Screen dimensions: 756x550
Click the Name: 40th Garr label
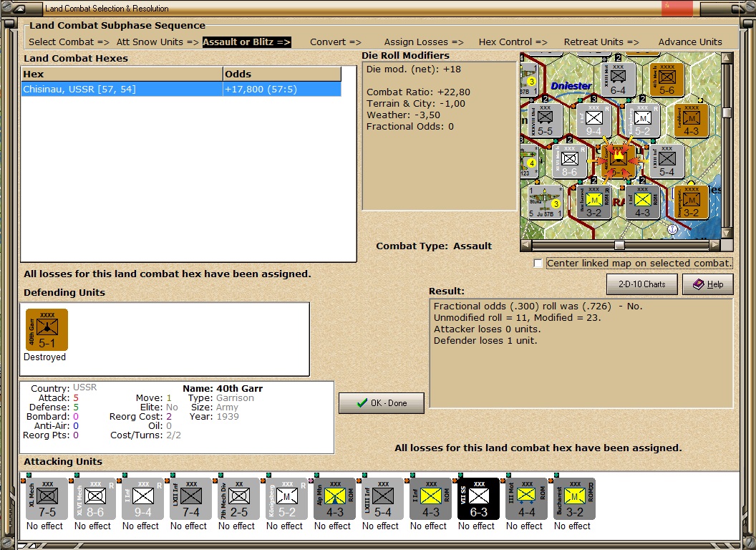coord(222,388)
